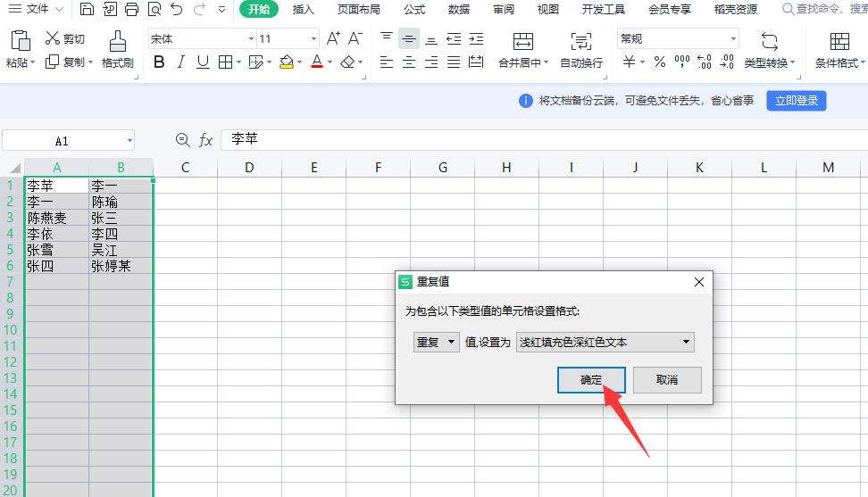Apply currency ¥ format
The width and height of the screenshot is (868, 497).
pos(629,62)
